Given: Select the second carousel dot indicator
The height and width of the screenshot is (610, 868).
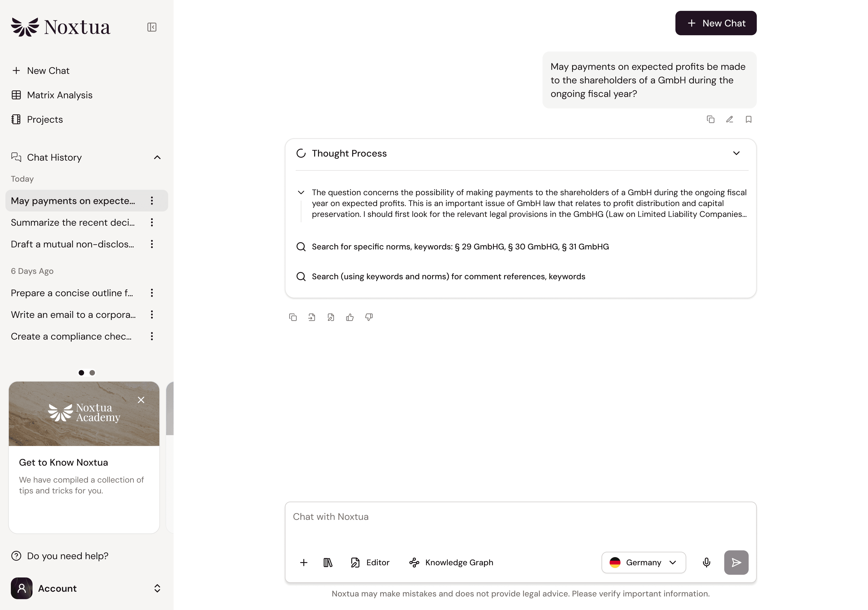Looking at the screenshot, I should pyautogui.click(x=92, y=373).
